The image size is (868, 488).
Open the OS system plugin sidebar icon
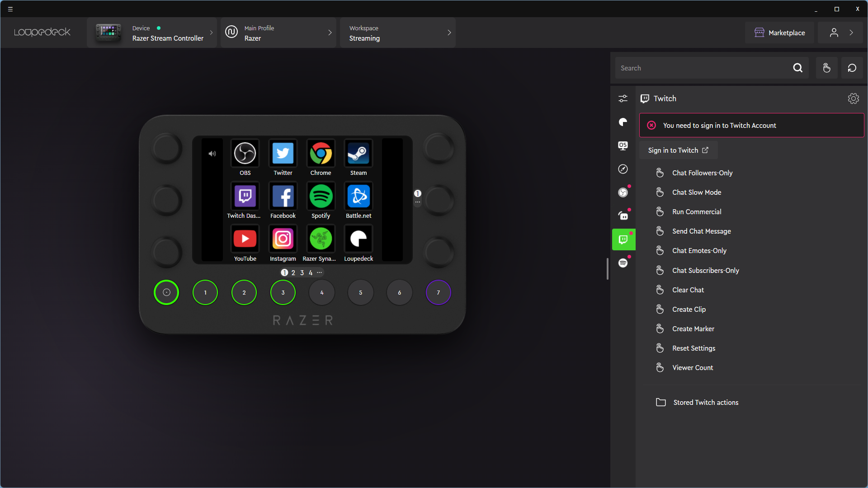[x=623, y=145]
